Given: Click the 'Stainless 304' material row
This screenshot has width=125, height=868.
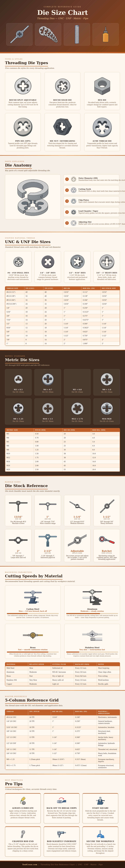Looking at the screenshot, I should 62,680.
